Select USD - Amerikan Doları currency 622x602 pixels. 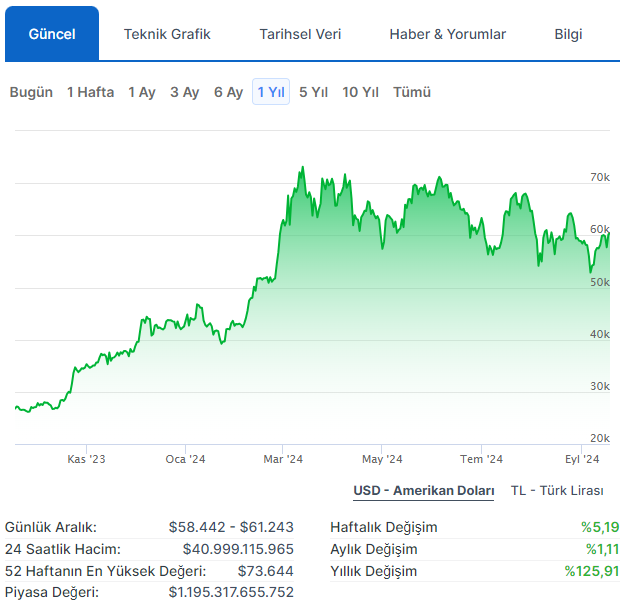pyautogui.click(x=424, y=490)
